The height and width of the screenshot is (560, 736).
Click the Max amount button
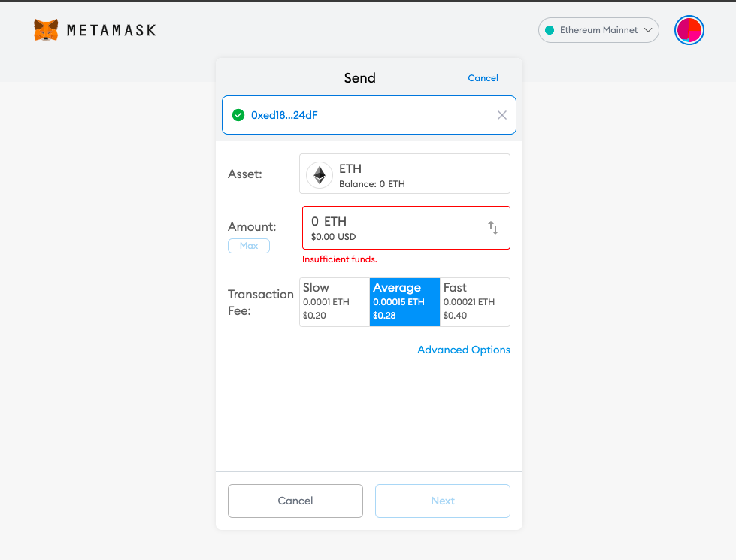[249, 246]
